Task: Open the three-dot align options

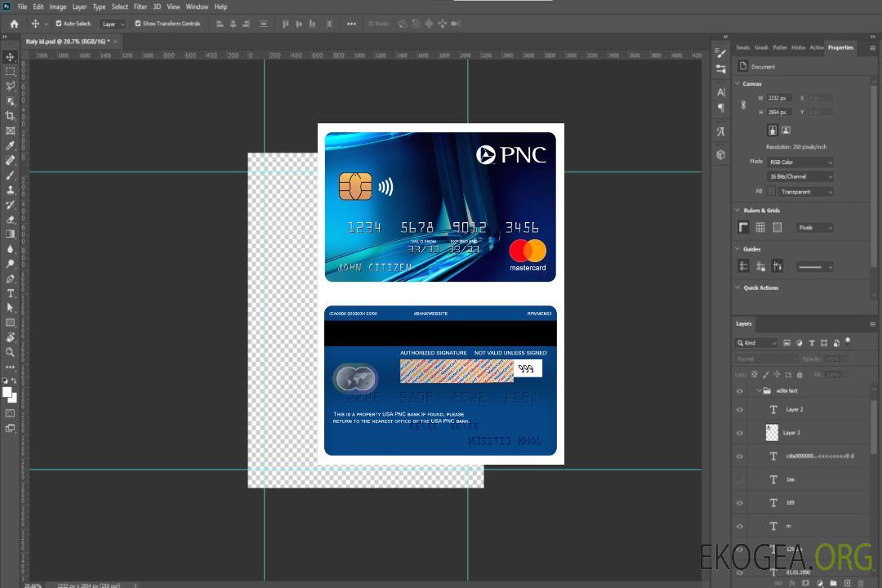Action: click(351, 24)
